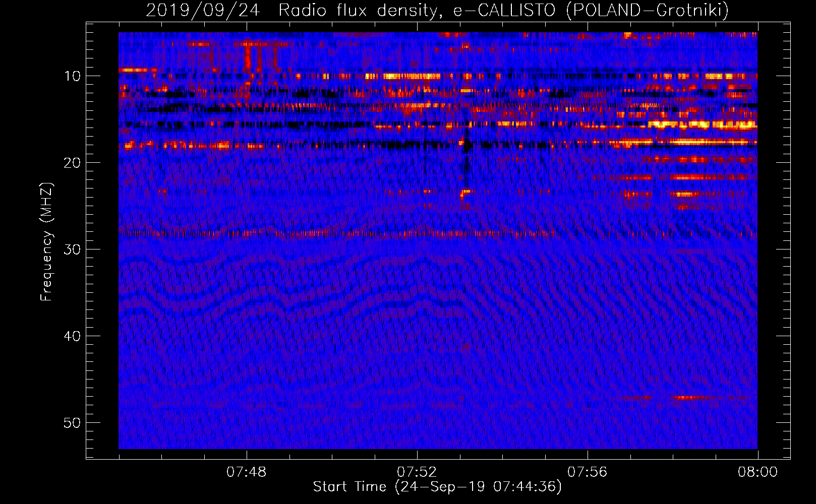Click the 20 frequency tick label
Image resolution: width=816 pixels, height=504 pixels.
point(73,163)
